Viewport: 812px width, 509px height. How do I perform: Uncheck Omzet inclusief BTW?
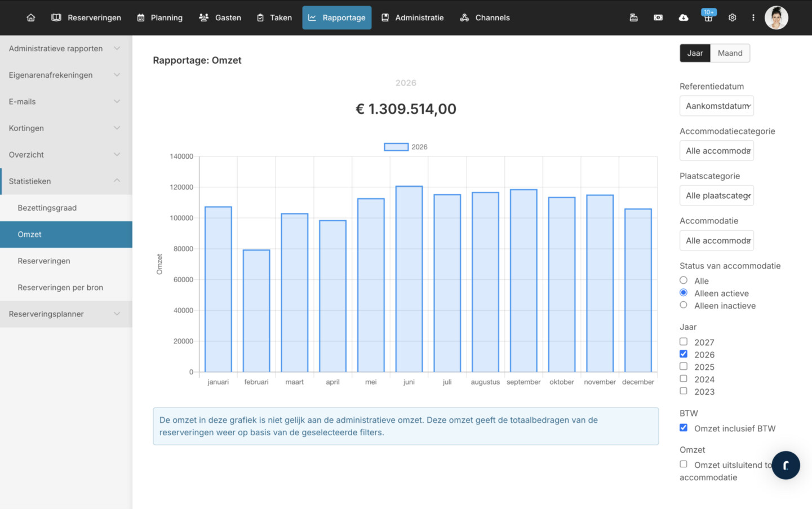coord(684,428)
